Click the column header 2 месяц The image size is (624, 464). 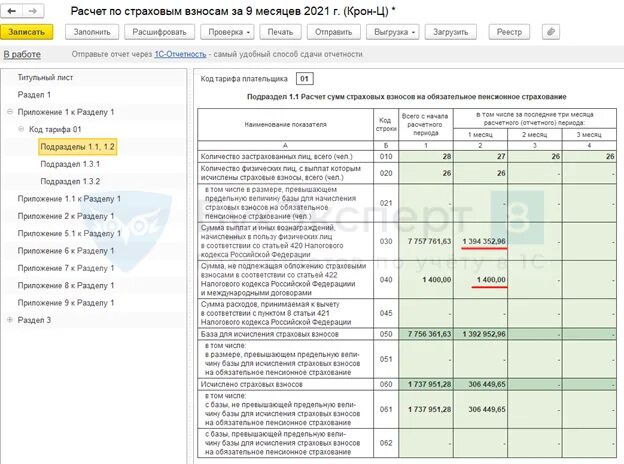(x=534, y=135)
